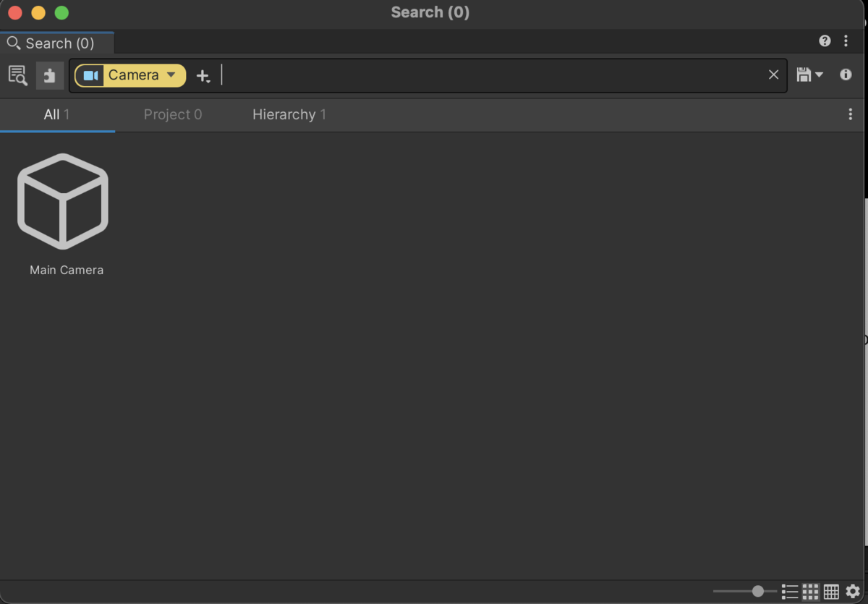The height and width of the screenshot is (604, 868).
Task: Maximize window with green button
Action: click(61, 12)
